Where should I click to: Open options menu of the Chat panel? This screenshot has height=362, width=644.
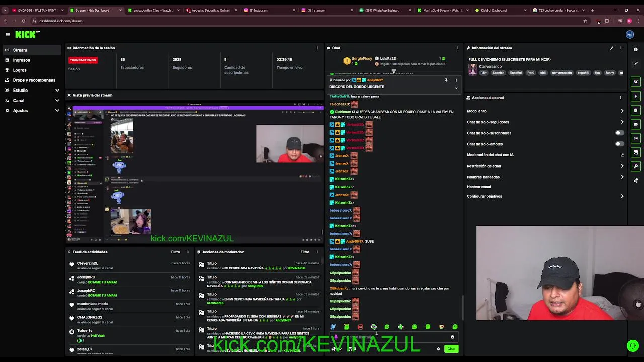457,48
